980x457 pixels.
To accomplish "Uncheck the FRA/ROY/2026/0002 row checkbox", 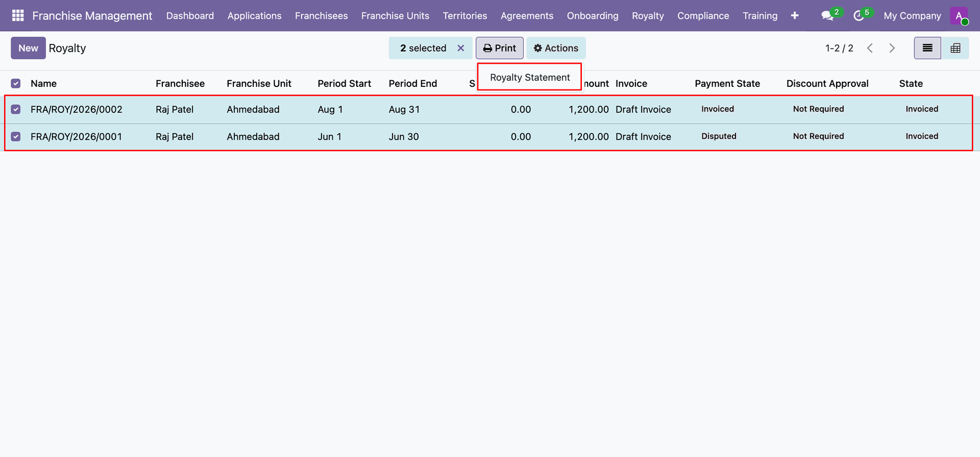I will 16,109.
